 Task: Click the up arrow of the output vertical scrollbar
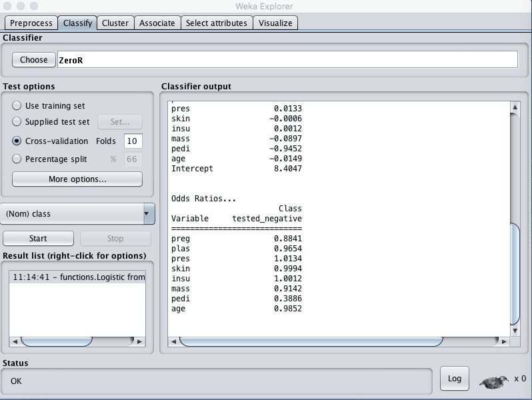515,107
